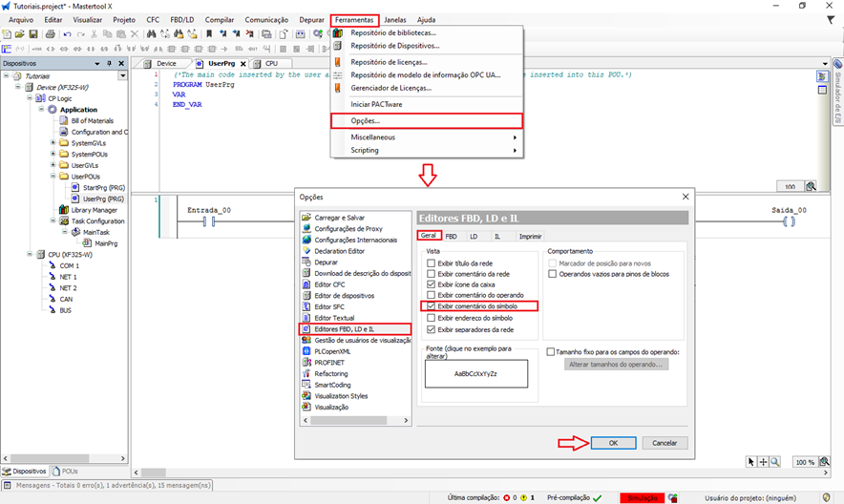Click the Save icon in the toolbar

point(33,33)
